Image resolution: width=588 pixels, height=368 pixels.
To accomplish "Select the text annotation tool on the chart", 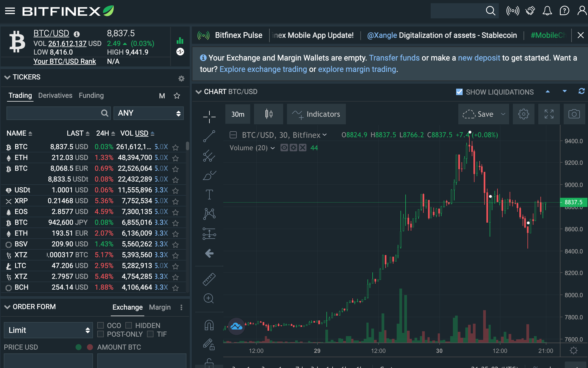I will (x=209, y=194).
